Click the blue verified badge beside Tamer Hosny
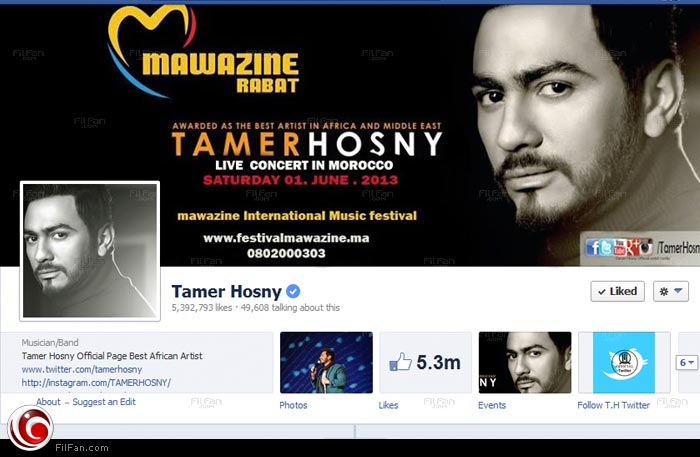 [x=293, y=291]
